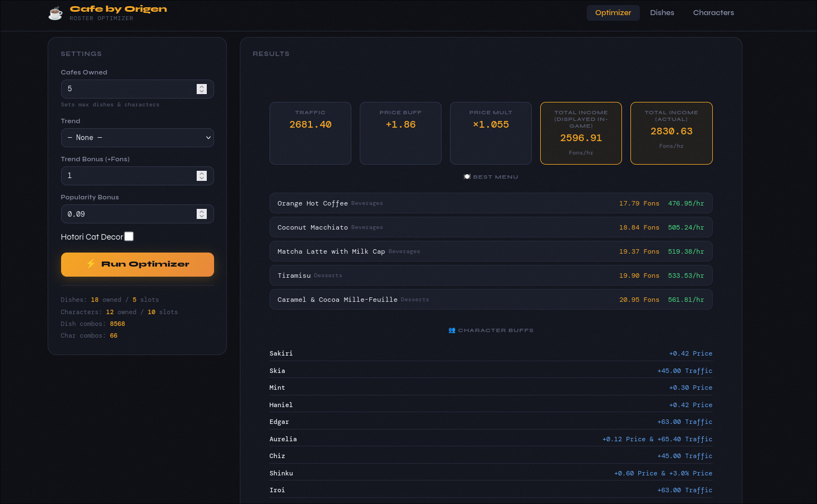
Task: Select the Total Income actual card
Action: click(671, 133)
